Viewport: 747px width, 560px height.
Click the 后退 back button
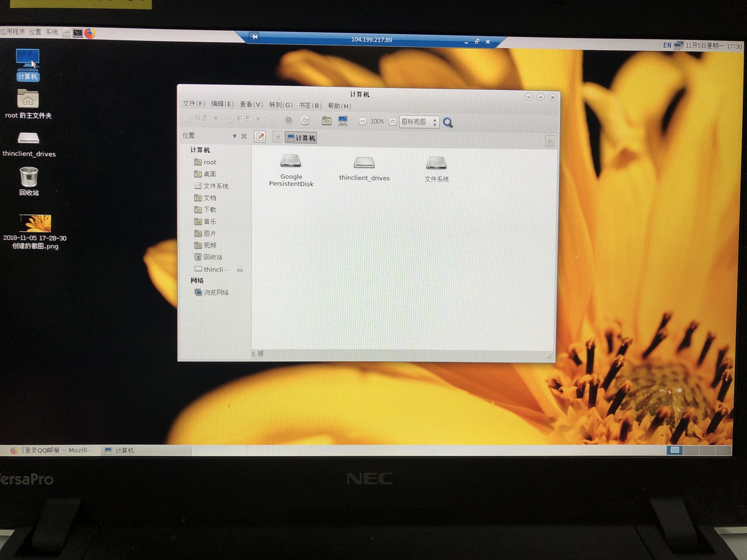click(x=196, y=118)
